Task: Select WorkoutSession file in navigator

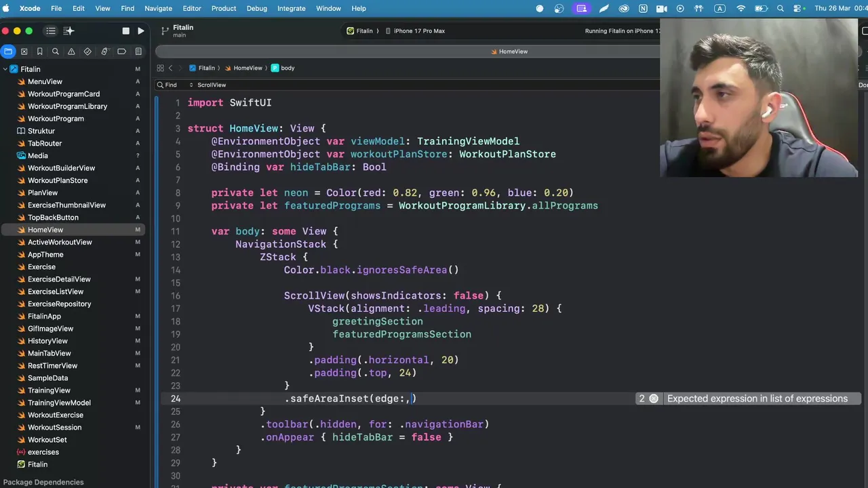Action: point(54,427)
